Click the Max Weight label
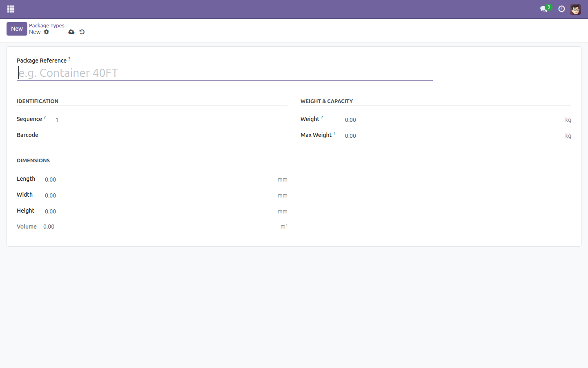This screenshot has width=588, height=368. (x=316, y=135)
